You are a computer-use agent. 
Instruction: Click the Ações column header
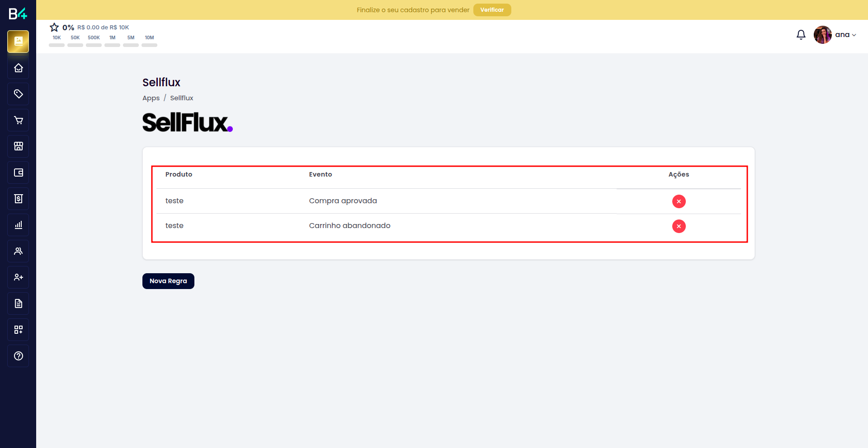point(679,174)
